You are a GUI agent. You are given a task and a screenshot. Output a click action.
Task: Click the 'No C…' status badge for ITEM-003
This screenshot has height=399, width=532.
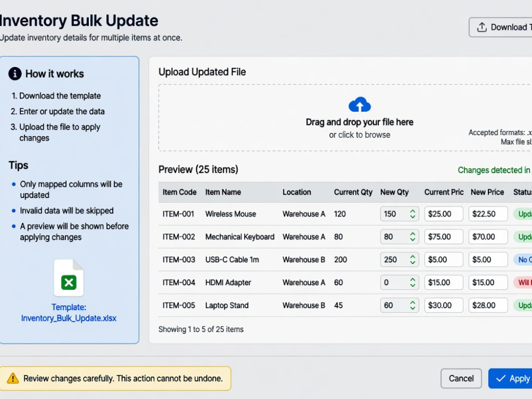click(x=522, y=260)
